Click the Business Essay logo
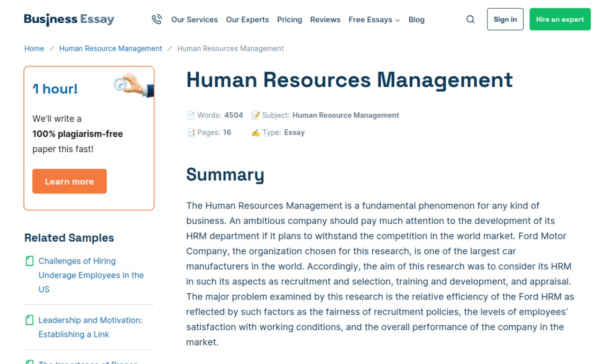This screenshot has height=364, width=607. click(x=69, y=19)
